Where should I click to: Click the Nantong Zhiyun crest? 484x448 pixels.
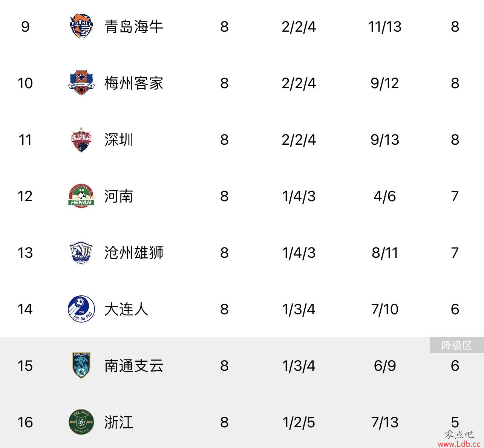tap(81, 365)
